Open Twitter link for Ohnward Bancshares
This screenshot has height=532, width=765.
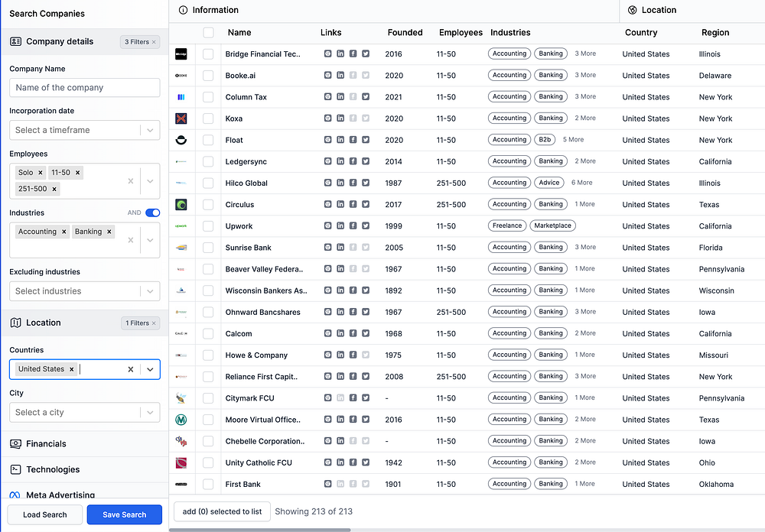366,312
